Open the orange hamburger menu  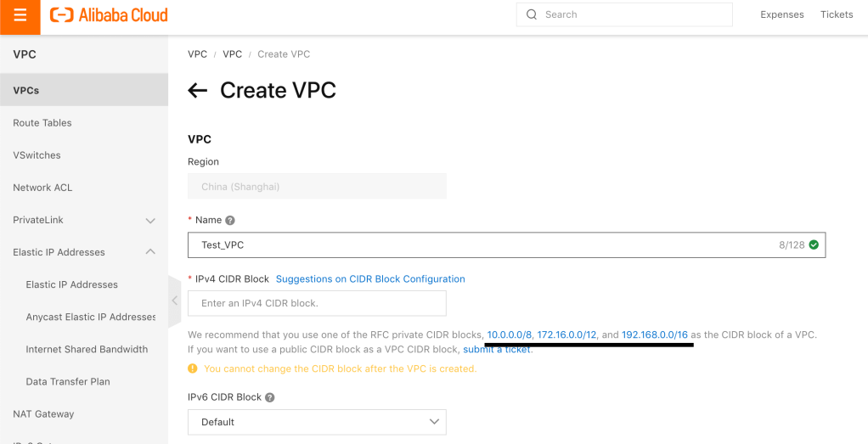coord(20,15)
